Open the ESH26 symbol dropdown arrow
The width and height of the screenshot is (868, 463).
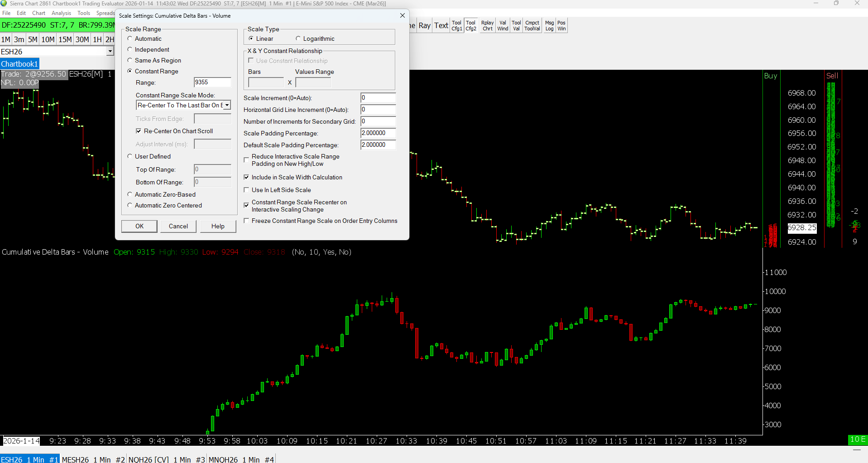pyautogui.click(x=110, y=52)
